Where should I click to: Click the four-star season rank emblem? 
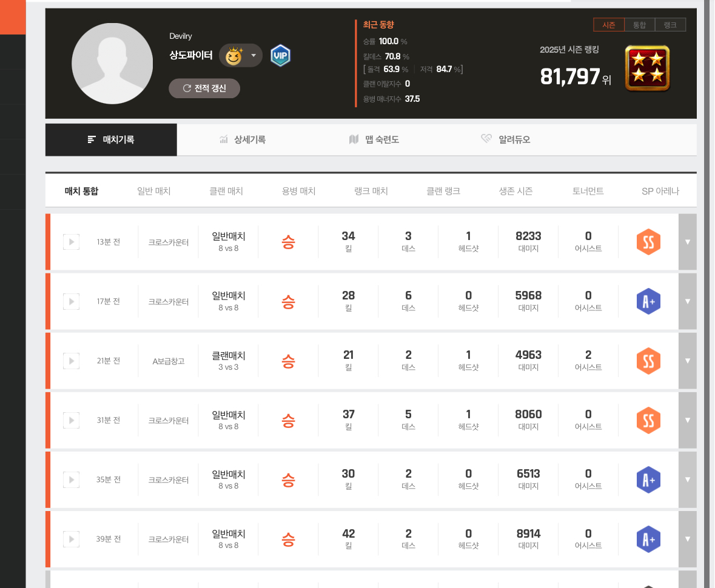(x=647, y=68)
